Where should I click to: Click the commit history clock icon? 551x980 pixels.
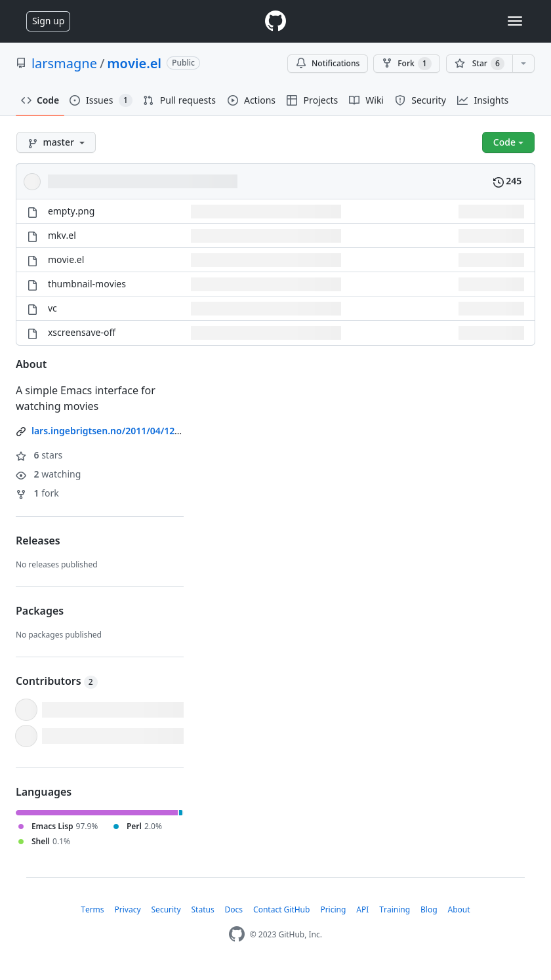(x=499, y=182)
